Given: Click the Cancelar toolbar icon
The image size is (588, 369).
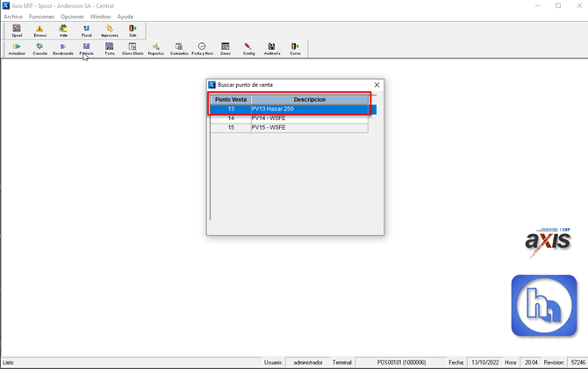Looking at the screenshot, I should click(40, 49).
